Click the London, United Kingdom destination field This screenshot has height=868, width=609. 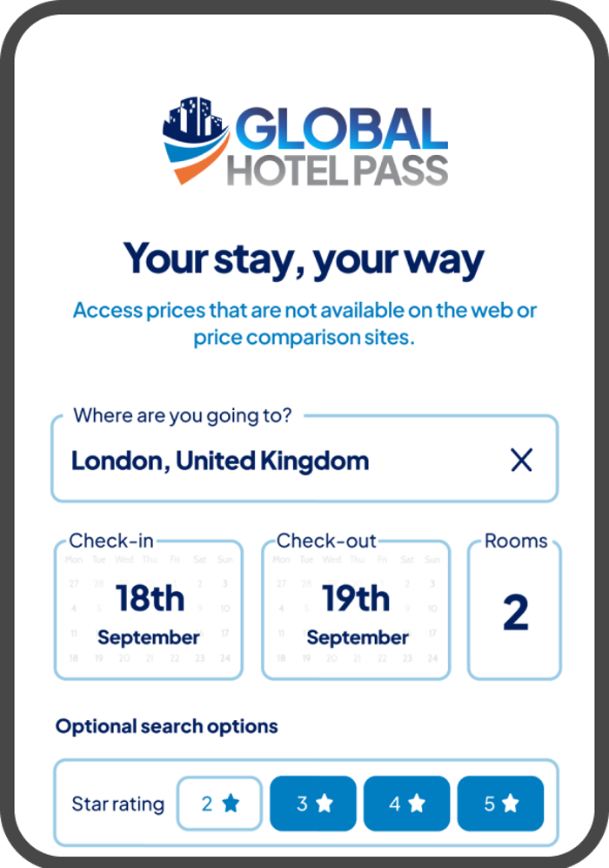(220, 461)
